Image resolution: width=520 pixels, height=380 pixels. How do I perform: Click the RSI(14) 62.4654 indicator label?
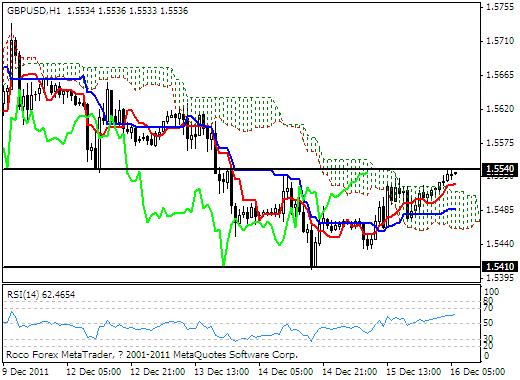[41, 294]
